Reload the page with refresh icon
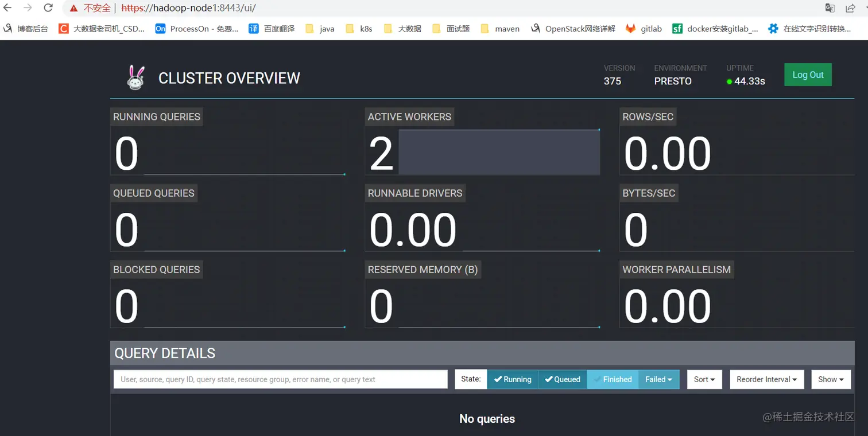The height and width of the screenshot is (436, 868). click(48, 8)
